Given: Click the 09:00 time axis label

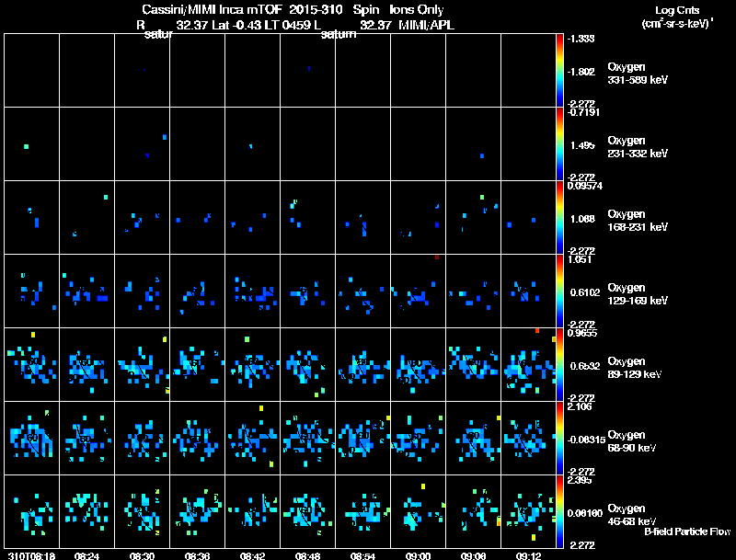Looking at the screenshot, I should tap(418, 555).
